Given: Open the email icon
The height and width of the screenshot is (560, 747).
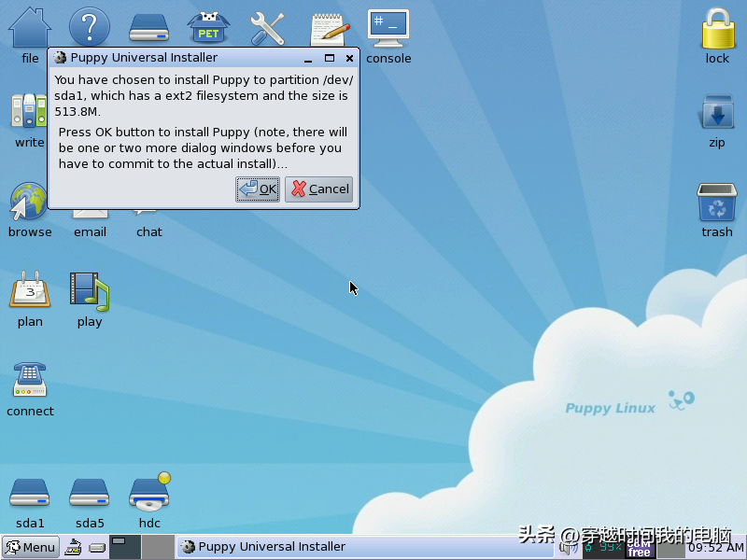Looking at the screenshot, I should click(90, 215).
